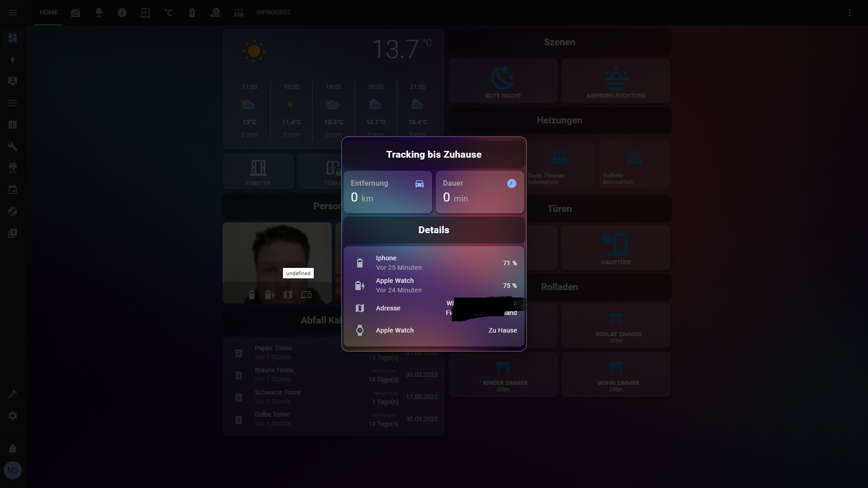Open the wrench sidebar icon
This screenshot has height=488, width=868.
click(13, 146)
